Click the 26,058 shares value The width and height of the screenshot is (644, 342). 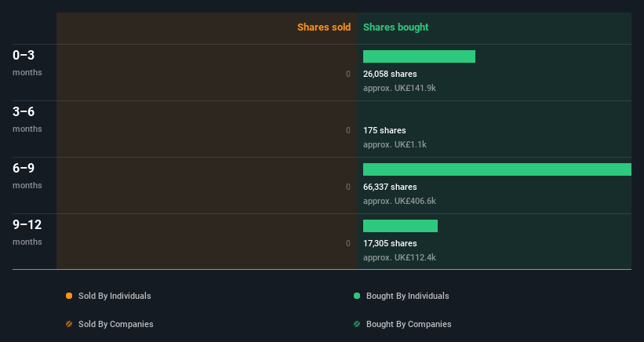(x=390, y=74)
